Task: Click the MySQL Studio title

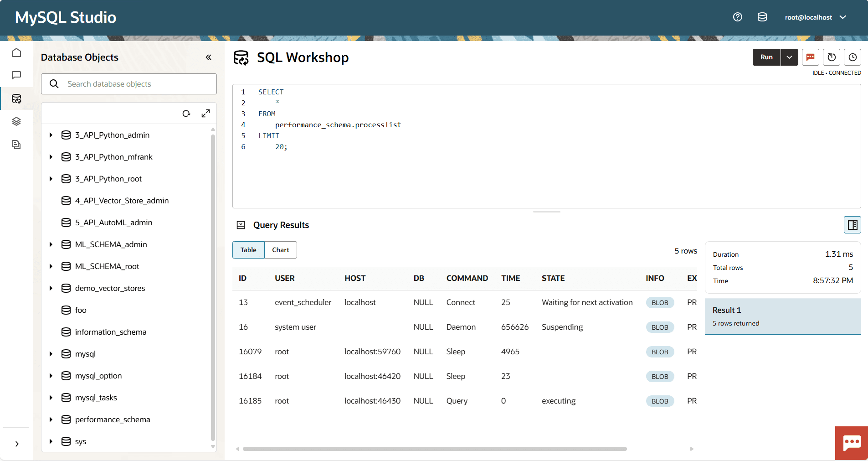Action: click(66, 17)
